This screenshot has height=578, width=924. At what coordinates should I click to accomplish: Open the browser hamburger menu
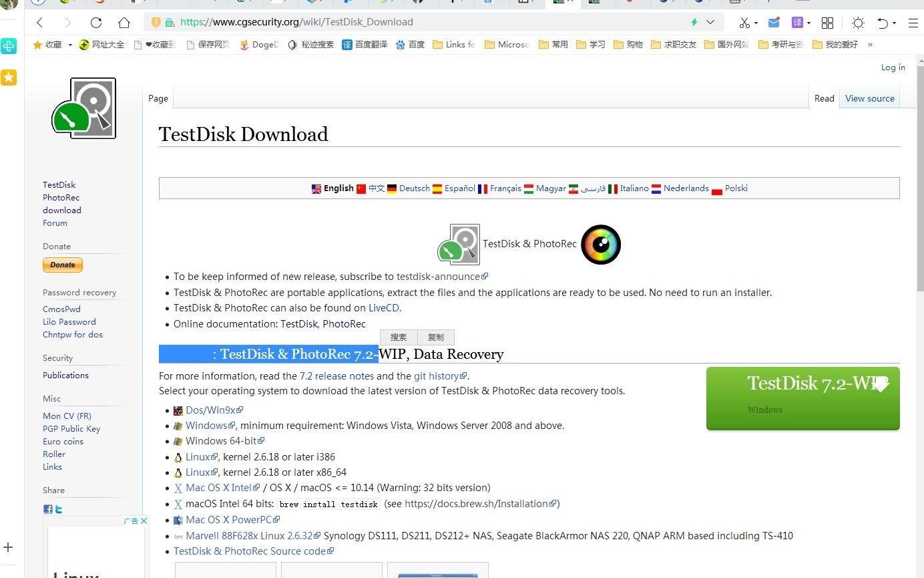tap(913, 23)
